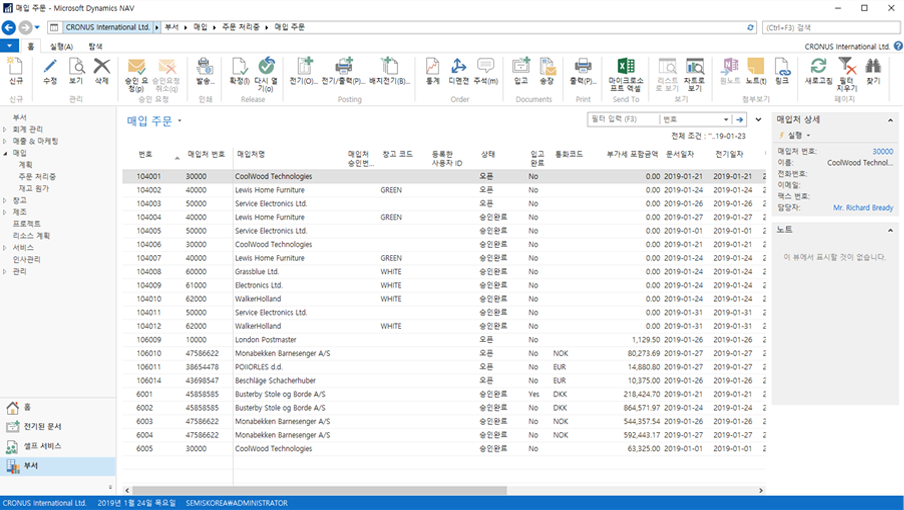This screenshot has width=904, height=510.
Task: Refresh the list with 새로고침
Action: pos(819,71)
